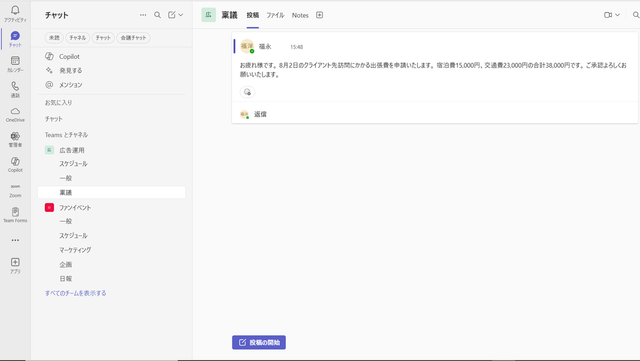The image size is (640, 361).
Task: Add a tab with plus icon
Action: click(320, 15)
